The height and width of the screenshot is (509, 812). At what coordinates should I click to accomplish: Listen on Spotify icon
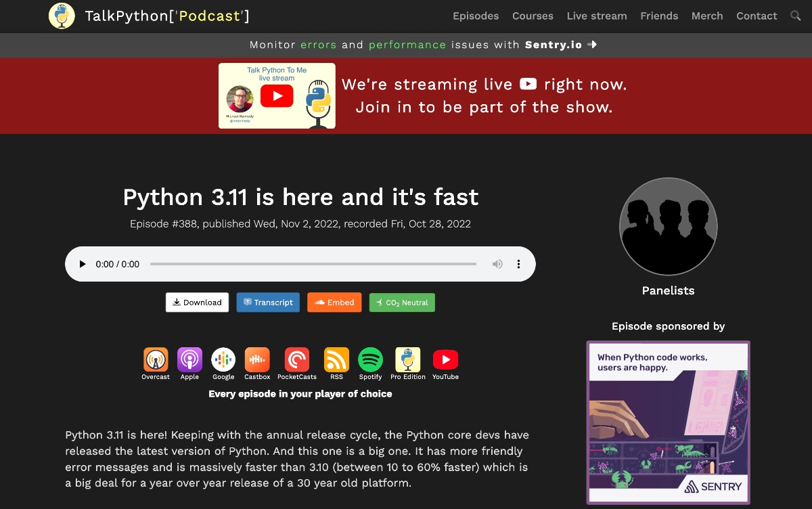pyautogui.click(x=370, y=359)
